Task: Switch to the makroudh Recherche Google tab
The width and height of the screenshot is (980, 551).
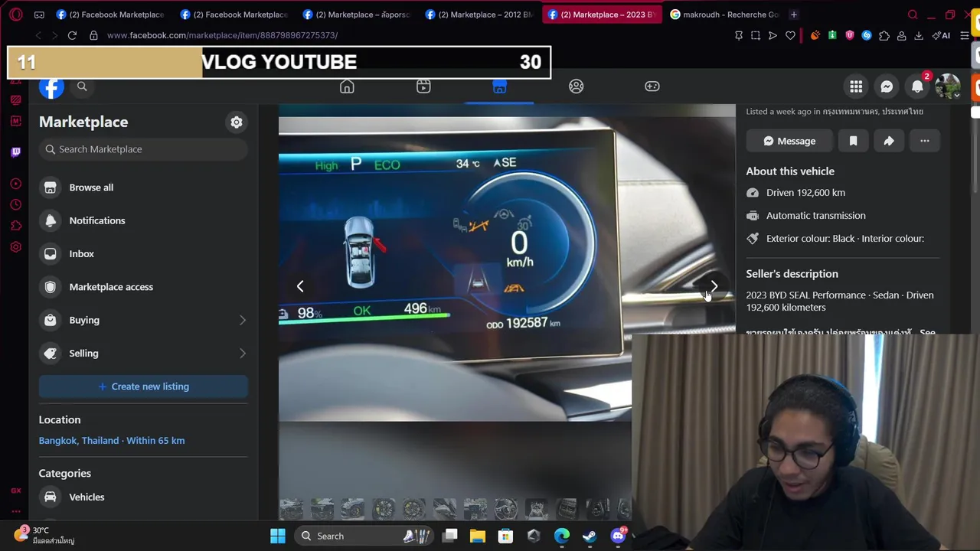Action: (725, 15)
